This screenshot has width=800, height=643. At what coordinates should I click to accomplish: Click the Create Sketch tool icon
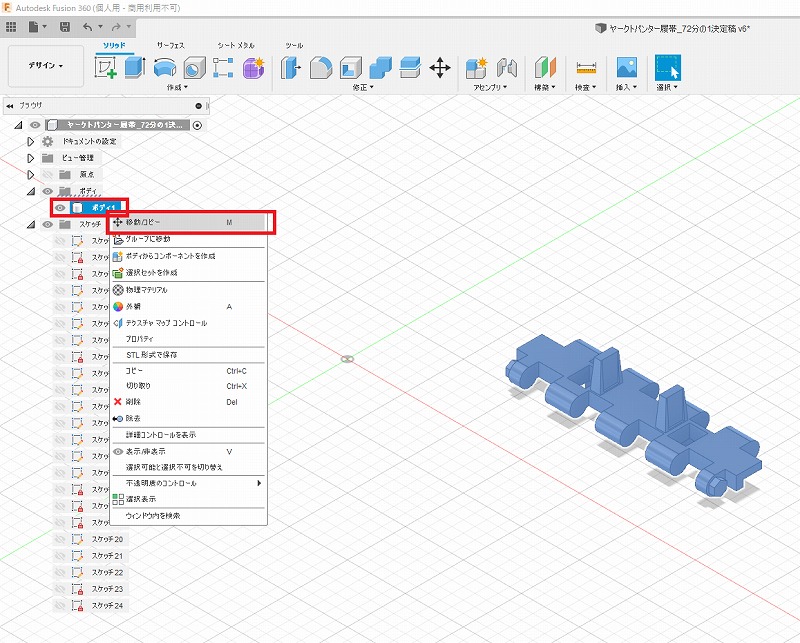[105, 67]
